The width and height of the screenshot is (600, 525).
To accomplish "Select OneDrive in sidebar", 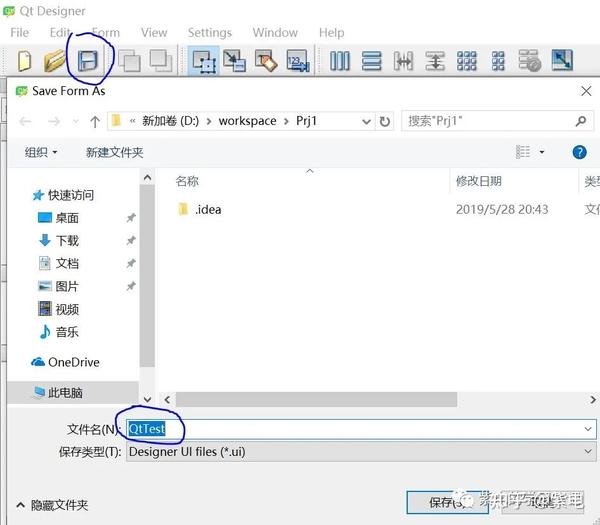I will [x=65, y=362].
